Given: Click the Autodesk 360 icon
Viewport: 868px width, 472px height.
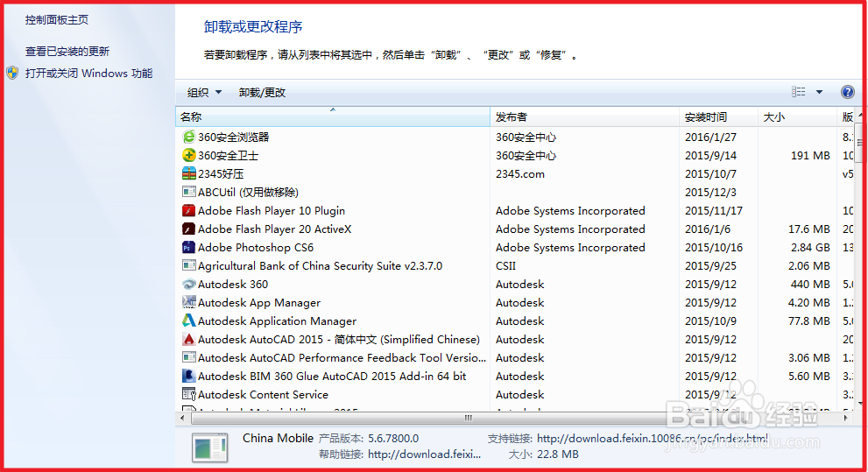Looking at the screenshot, I should (189, 284).
